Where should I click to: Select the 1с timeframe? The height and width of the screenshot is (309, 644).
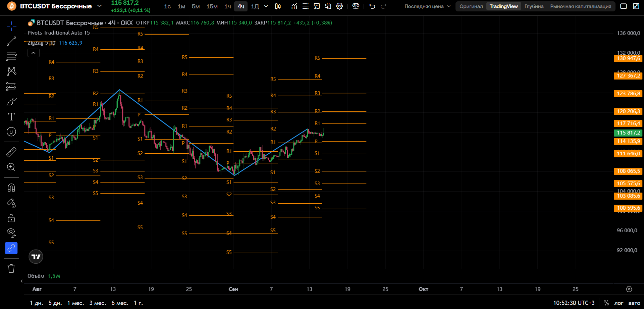click(167, 6)
